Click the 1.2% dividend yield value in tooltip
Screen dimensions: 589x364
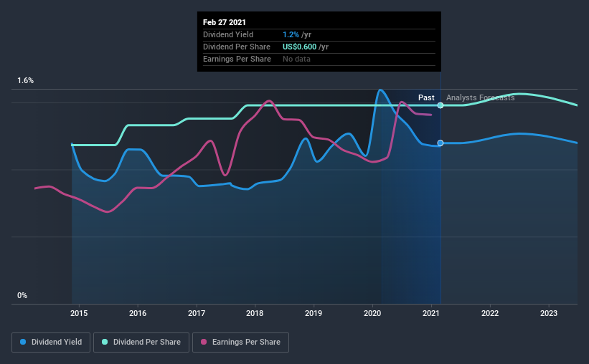[x=291, y=34]
